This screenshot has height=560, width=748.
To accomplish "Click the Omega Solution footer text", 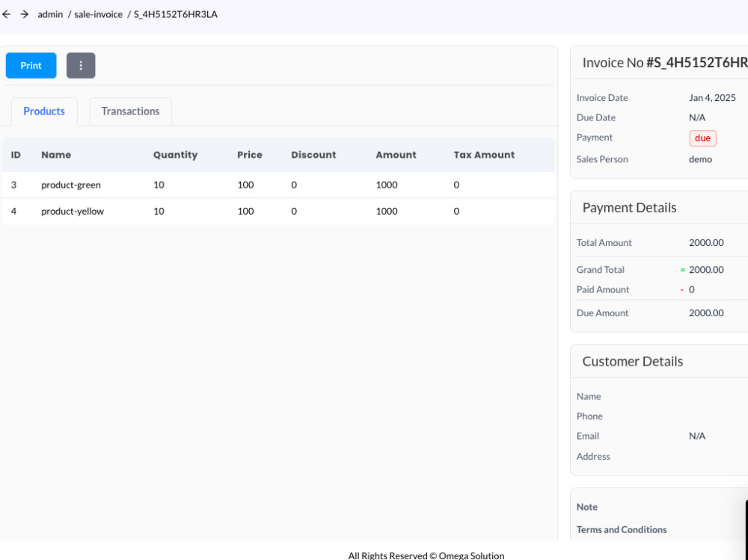I will coord(471,556).
